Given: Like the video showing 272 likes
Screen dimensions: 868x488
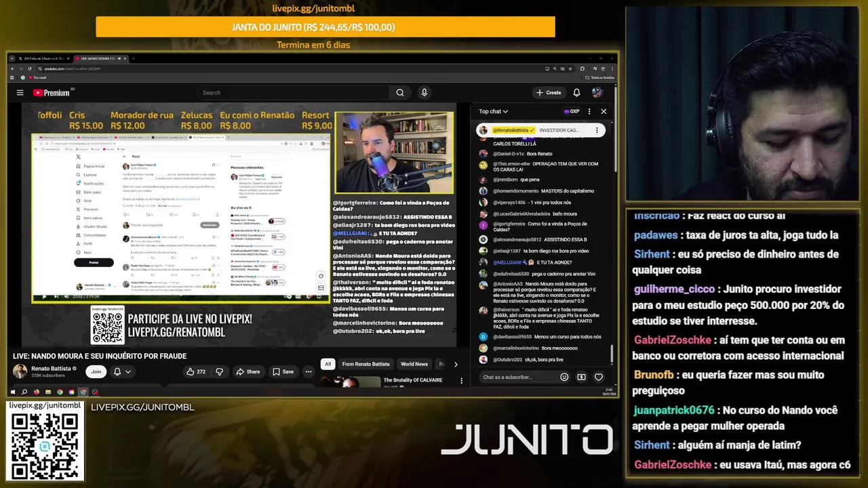Looking at the screenshot, I should [x=197, y=371].
